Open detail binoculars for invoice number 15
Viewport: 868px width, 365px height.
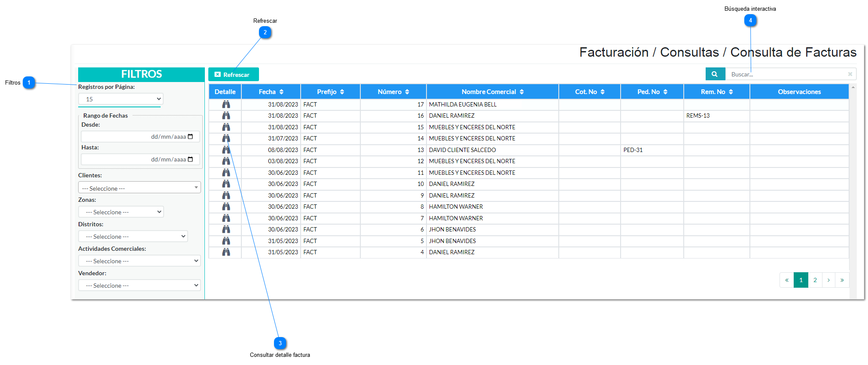click(x=226, y=127)
